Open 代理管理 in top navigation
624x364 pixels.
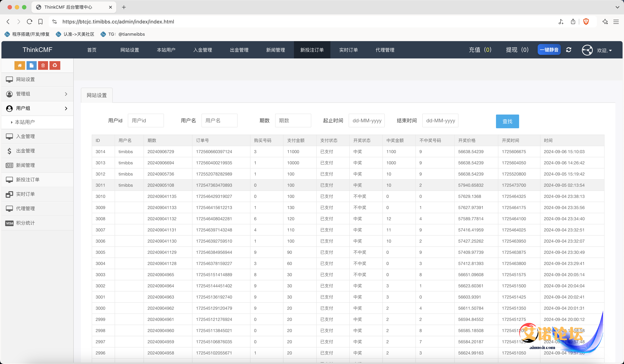pyautogui.click(x=385, y=50)
